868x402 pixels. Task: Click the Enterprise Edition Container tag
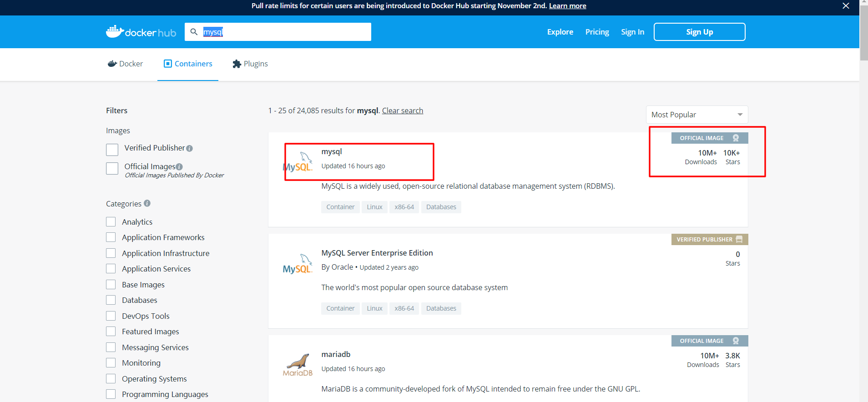[340, 308]
